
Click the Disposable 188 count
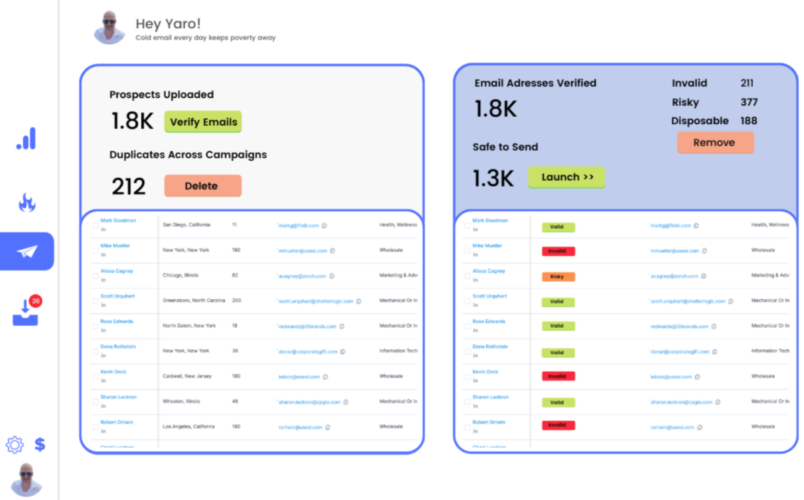click(749, 121)
